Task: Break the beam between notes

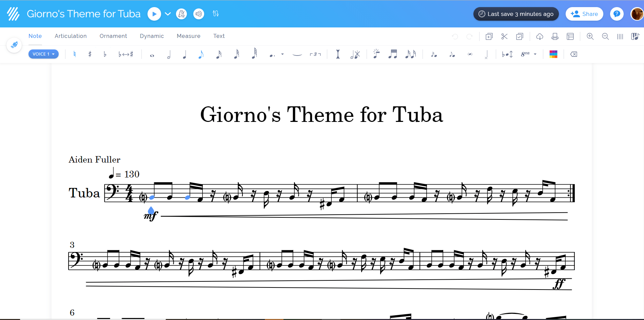Action: pos(411,54)
